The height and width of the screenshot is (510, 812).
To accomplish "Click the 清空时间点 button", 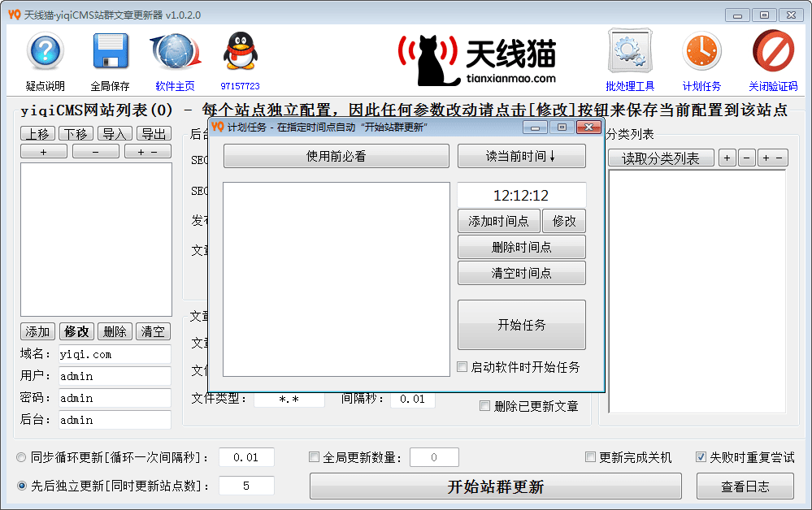I will point(522,273).
